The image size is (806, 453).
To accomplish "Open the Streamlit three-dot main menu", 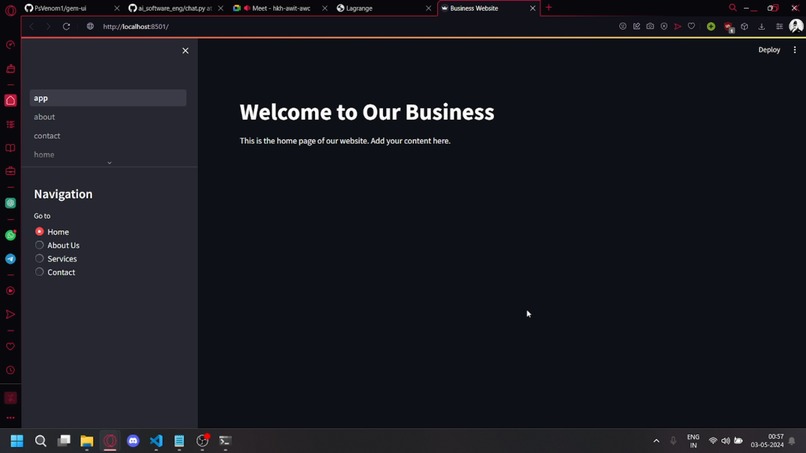I will (x=795, y=50).
